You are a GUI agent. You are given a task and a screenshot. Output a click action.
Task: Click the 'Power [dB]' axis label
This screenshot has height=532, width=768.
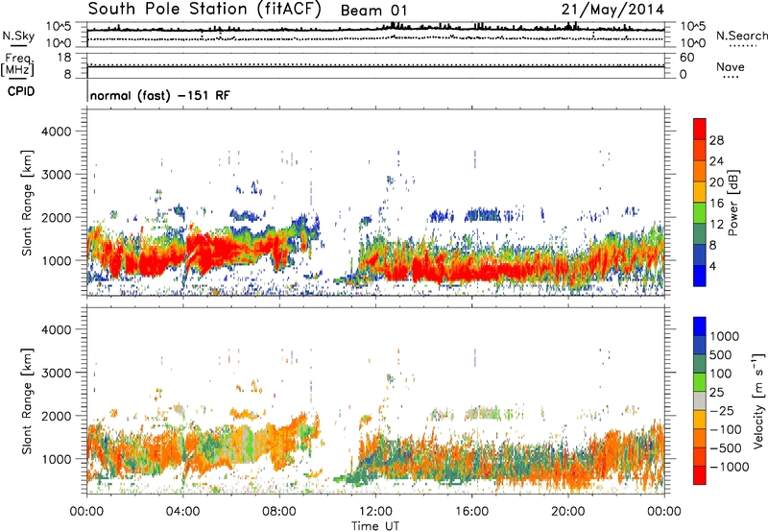(733, 203)
